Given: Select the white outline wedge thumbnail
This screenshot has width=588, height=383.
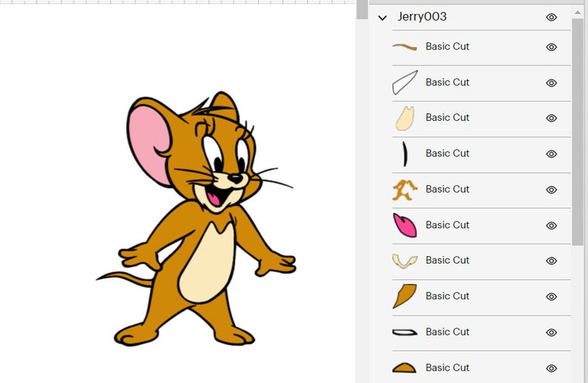Looking at the screenshot, I should coord(405,82).
